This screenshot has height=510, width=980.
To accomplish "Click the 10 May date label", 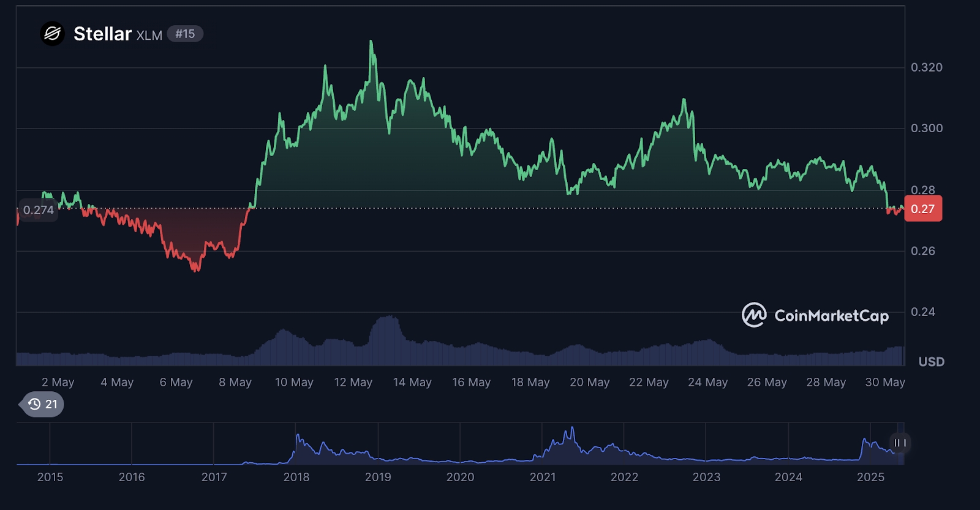I will (x=294, y=382).
